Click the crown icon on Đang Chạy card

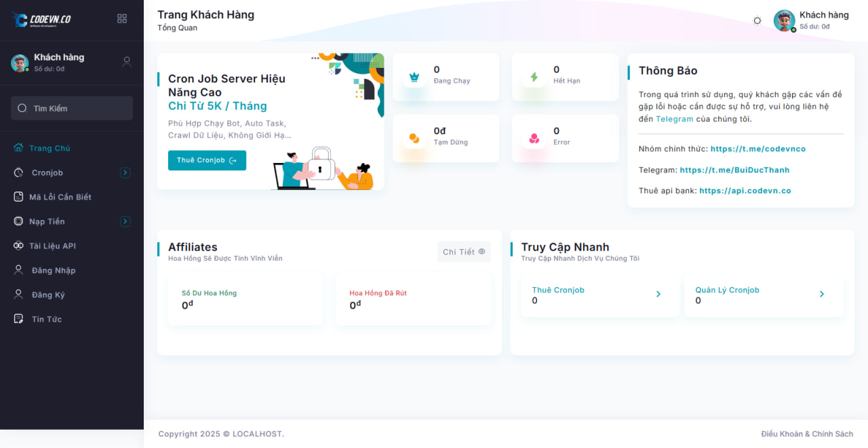pos(414,77)
